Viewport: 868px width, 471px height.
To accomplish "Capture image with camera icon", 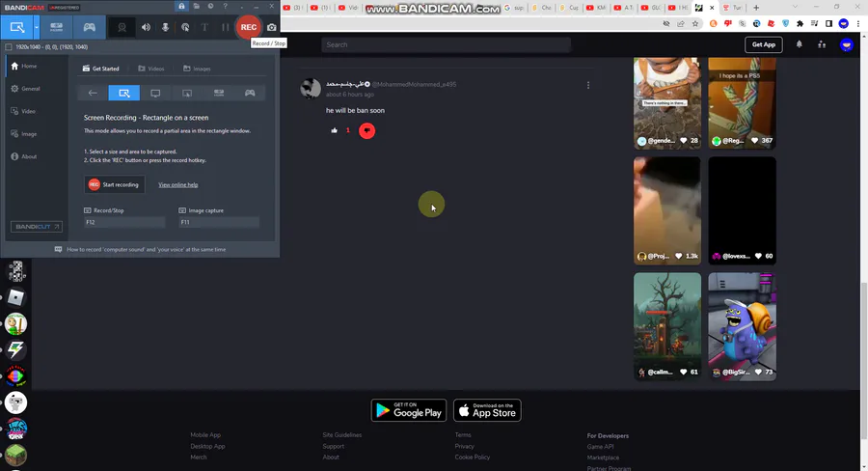I will (271, 27).
